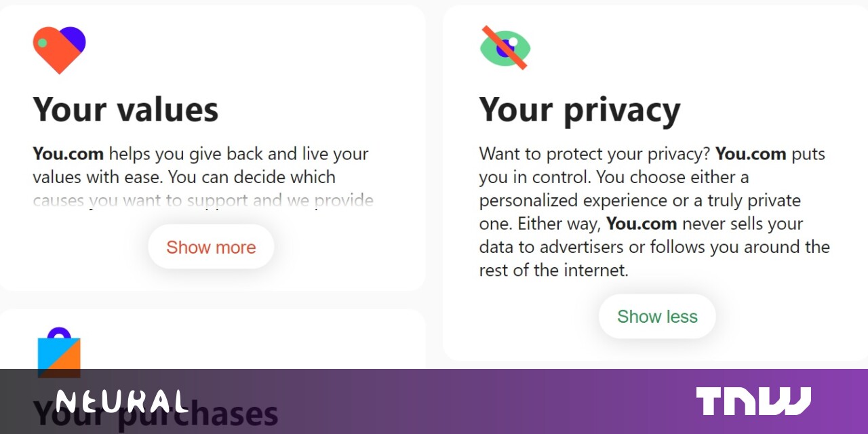Expand values card with Show more
Image resolution: width=868 pixels, height=434 pixels.
tap(211, 247)
